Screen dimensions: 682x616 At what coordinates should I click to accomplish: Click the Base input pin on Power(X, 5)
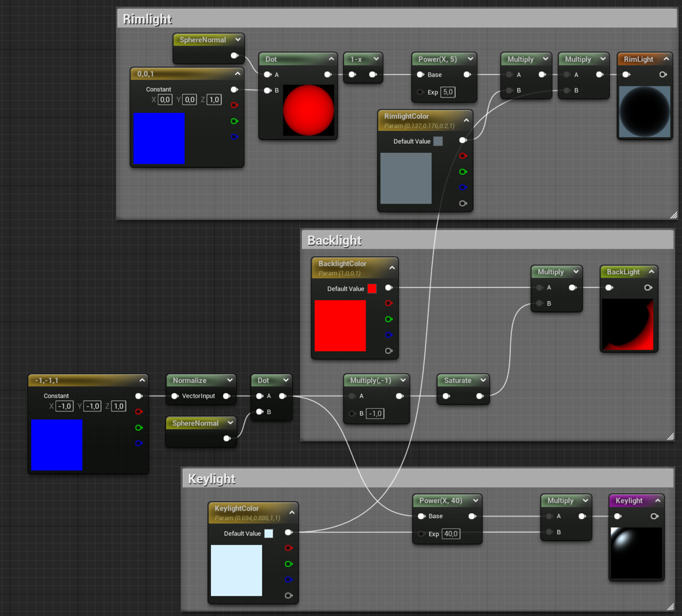pyautogui.click(x=420, y=75)
